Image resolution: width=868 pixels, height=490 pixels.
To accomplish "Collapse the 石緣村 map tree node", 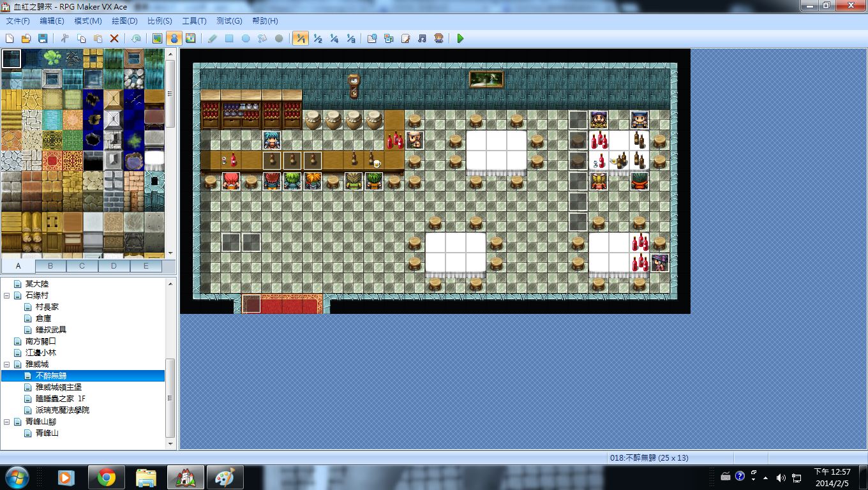I will pyautogui.click(x=7, y=295).
